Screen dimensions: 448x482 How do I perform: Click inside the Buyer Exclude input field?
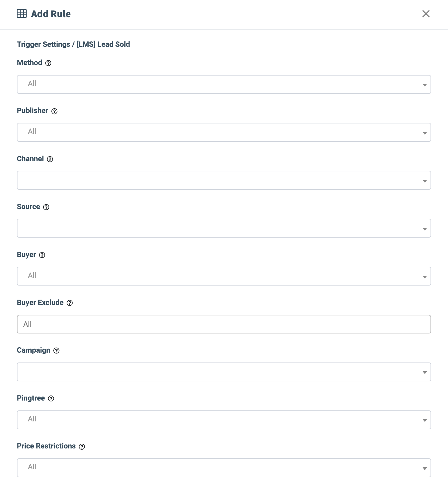pyautogui.click(x=224, y=324)
